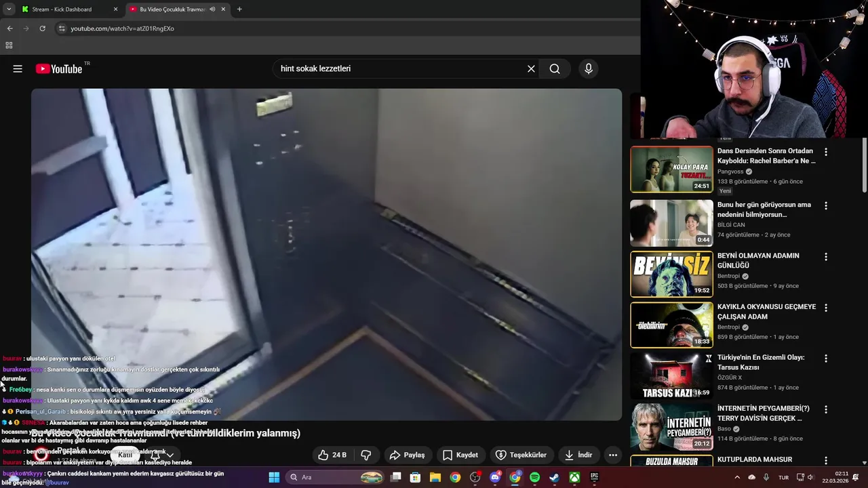This screenshot has width=868, height=488.
Task: Open options for İNTERNETİN PEYGAMBERİ video
Action: (825, 409)
